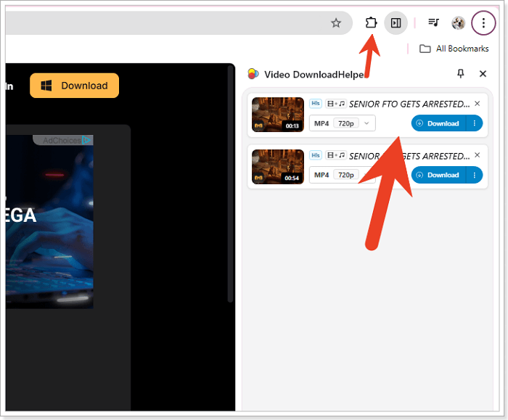This screenshot has height=420, width=508.
Task: Select 720p quality label for the 00:54 video
Action: (x=346, y=175)
